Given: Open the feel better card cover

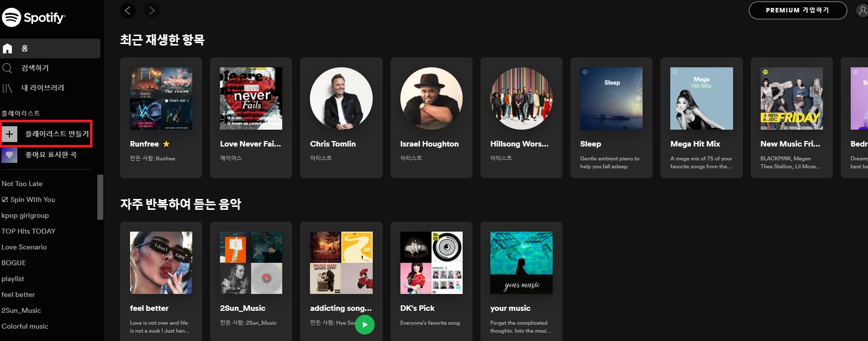Looking at the screenshot, I should [x=161, y=263].
